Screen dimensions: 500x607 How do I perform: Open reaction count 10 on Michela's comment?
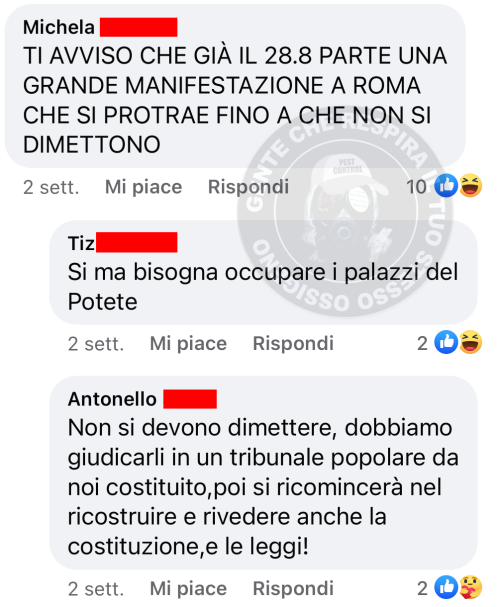pyautogui.click(x=416, y=187)
